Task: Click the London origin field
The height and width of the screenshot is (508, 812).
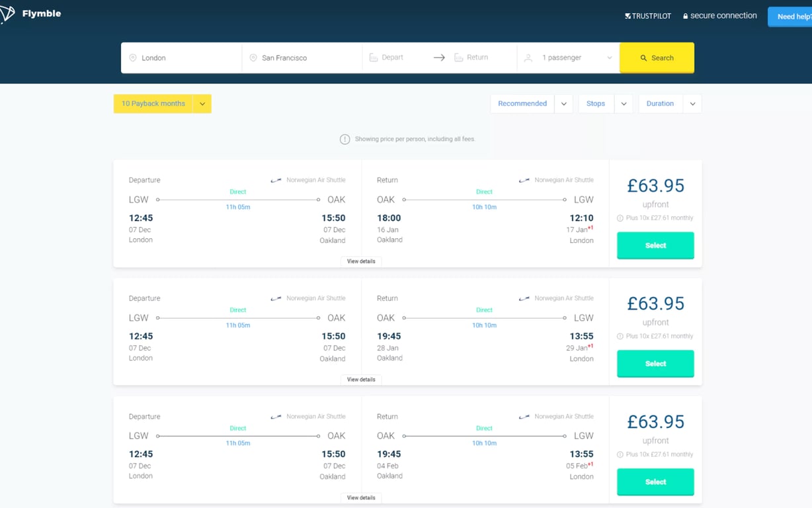Action: pyautogui.click(x=181, y=58)
